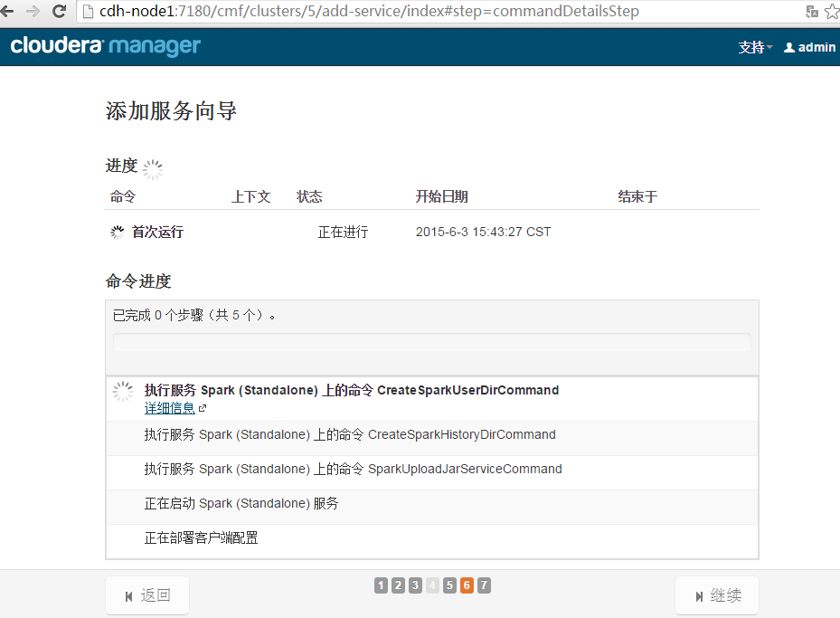840x618 pixels.
Task: Click the browser forward arrow
Action: point(33,11)
